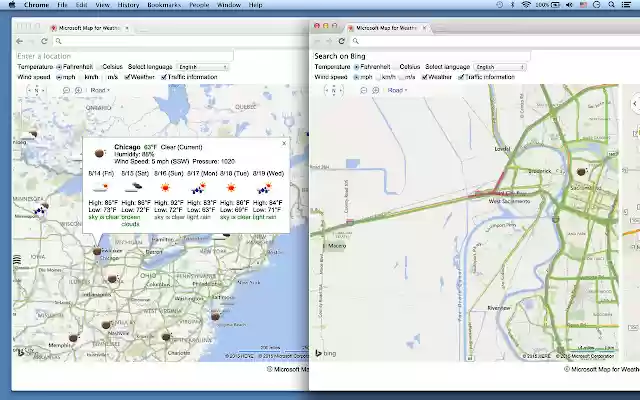Open the History menu
The height and width of the screenshot is (400, 640).
click(128, 5)
